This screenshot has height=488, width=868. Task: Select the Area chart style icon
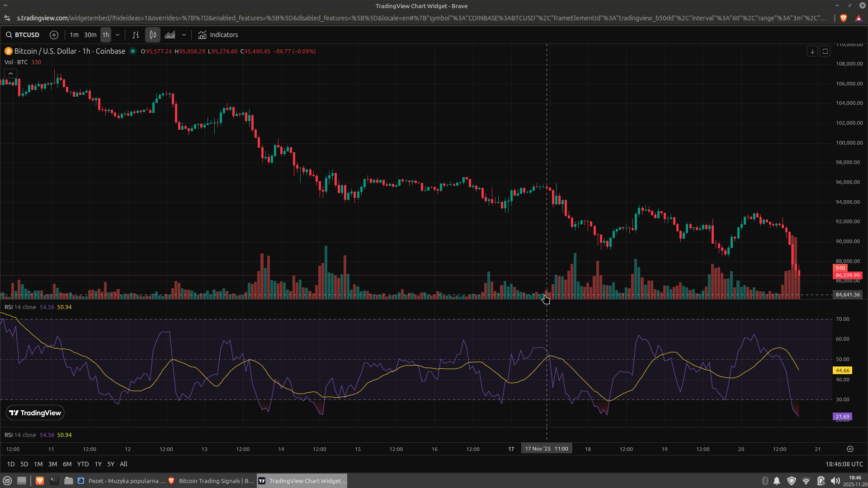[x=170, y=35]
